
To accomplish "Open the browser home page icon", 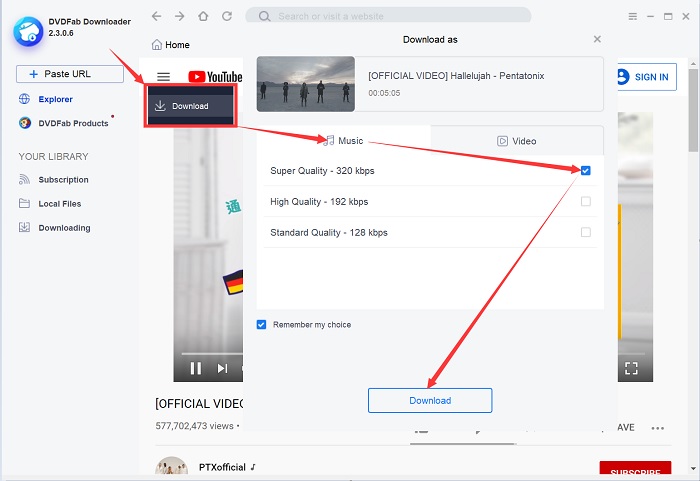I will (x=203, y=17).
